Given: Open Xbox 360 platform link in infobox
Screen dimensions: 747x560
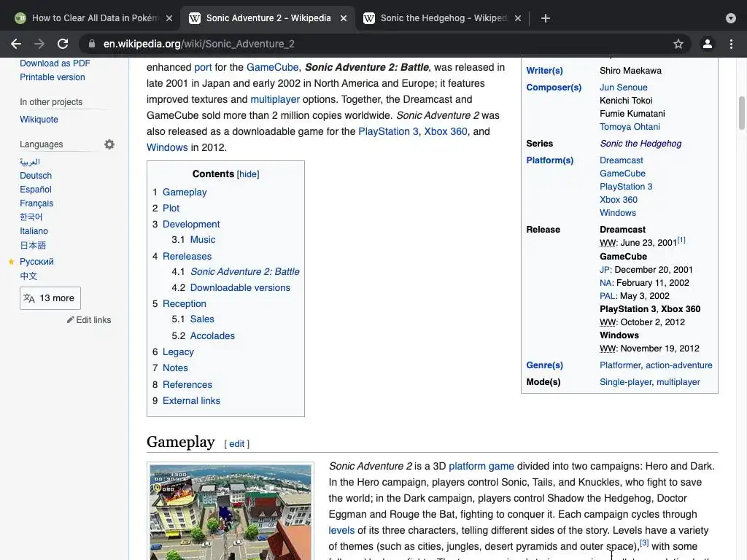Looking at the screenshot, I should 619,200.
